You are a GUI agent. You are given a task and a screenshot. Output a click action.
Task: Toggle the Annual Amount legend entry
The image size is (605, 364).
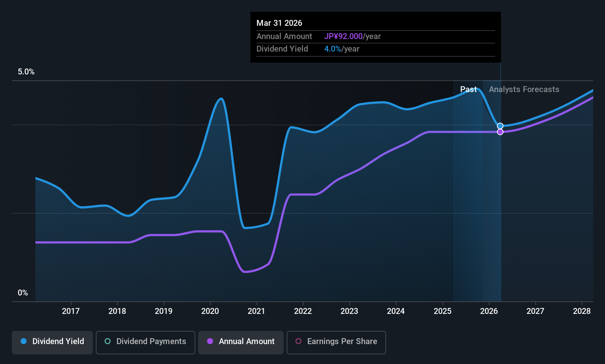point(241,342)
